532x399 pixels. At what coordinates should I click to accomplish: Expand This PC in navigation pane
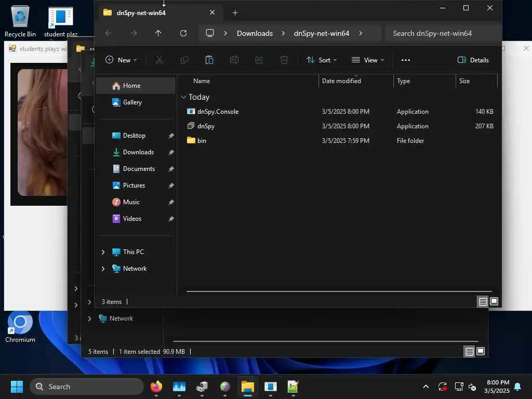(103, 252)
